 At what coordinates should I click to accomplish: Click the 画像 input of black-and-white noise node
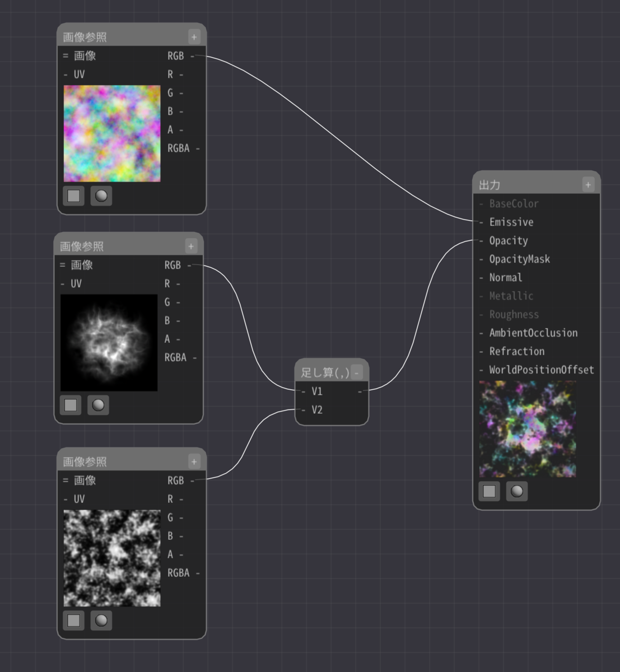80,480
